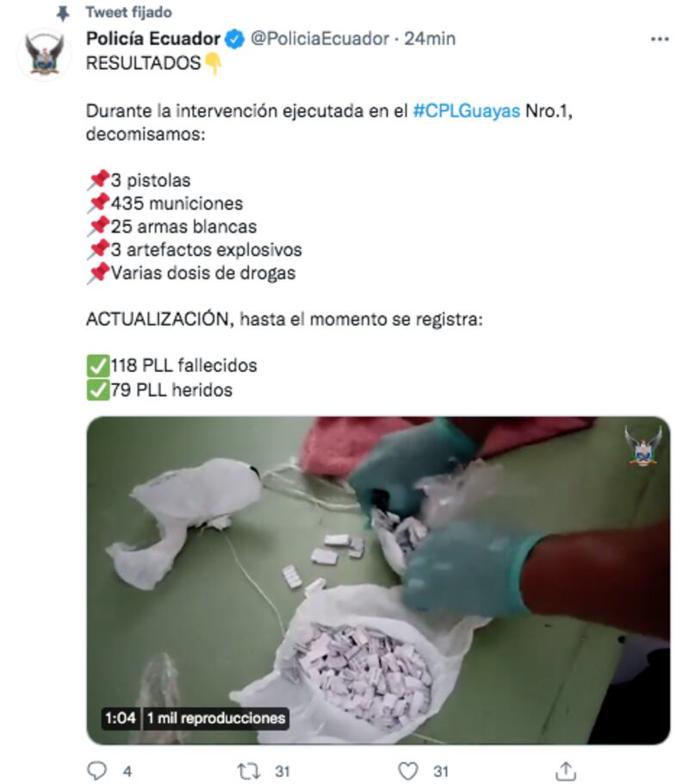
Task: Open the #CPLGuayas hashtag link
Action: tap(467, 110)
